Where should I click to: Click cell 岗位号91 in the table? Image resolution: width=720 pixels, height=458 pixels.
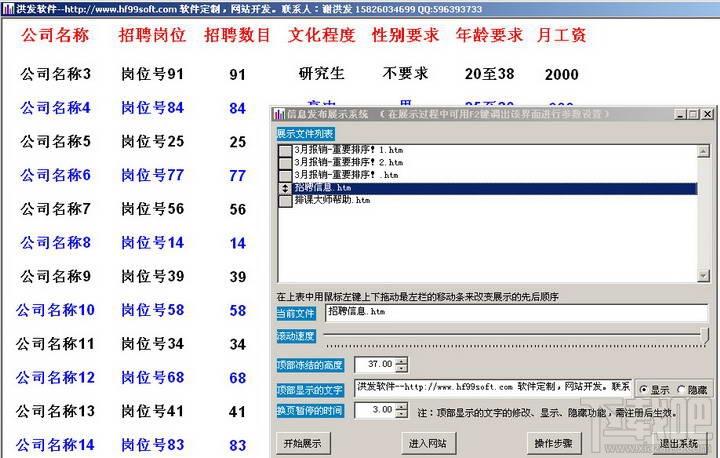[152, 74]
